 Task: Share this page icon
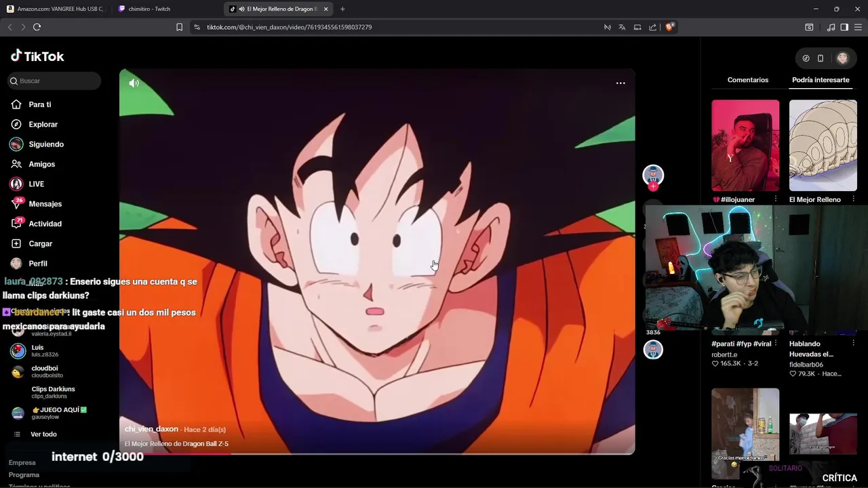(652, 27)
